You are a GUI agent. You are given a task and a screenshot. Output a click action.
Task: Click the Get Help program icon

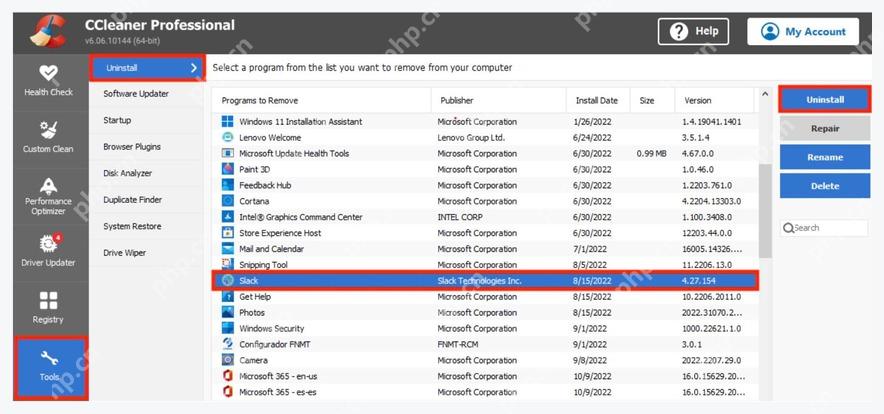coord(228,296)
